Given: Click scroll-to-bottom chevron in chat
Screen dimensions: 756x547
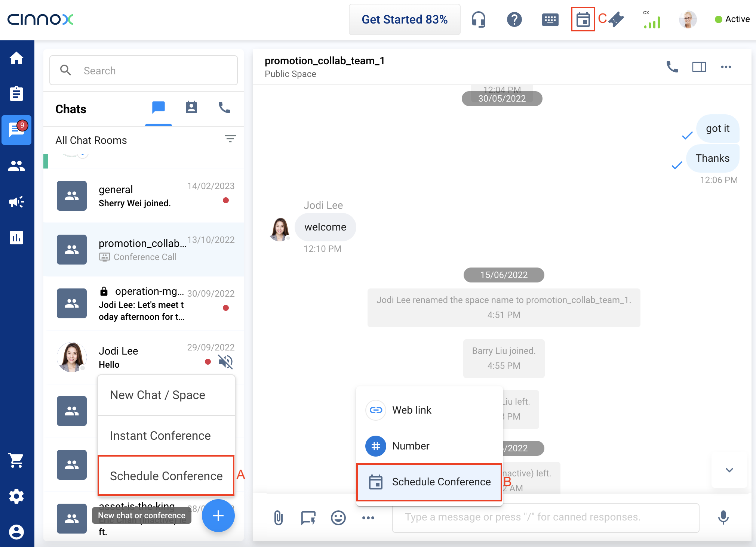Looking at the screenshot, I should (x=729, y=470).
